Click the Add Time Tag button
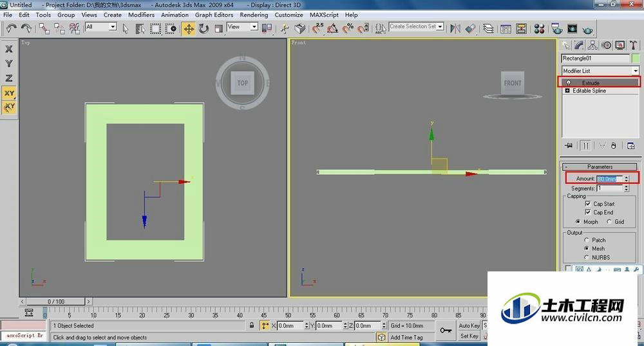This screenshot has width=644, height=346. 406,337
